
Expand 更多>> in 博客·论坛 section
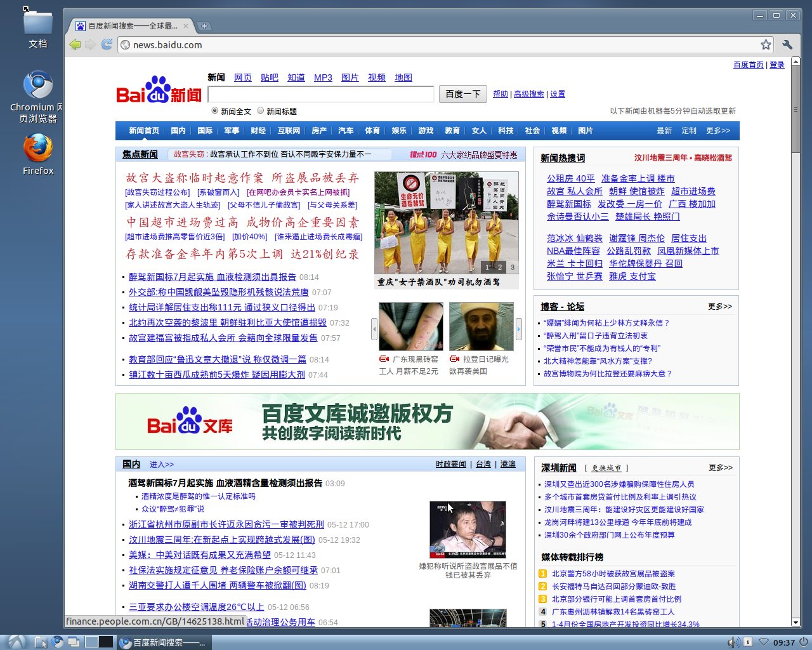click(x=720, y=307)
